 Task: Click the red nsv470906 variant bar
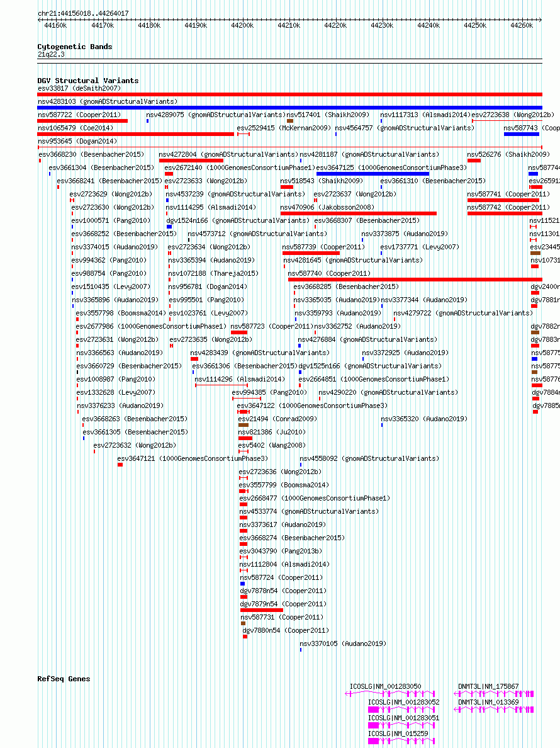click(359, 213)
